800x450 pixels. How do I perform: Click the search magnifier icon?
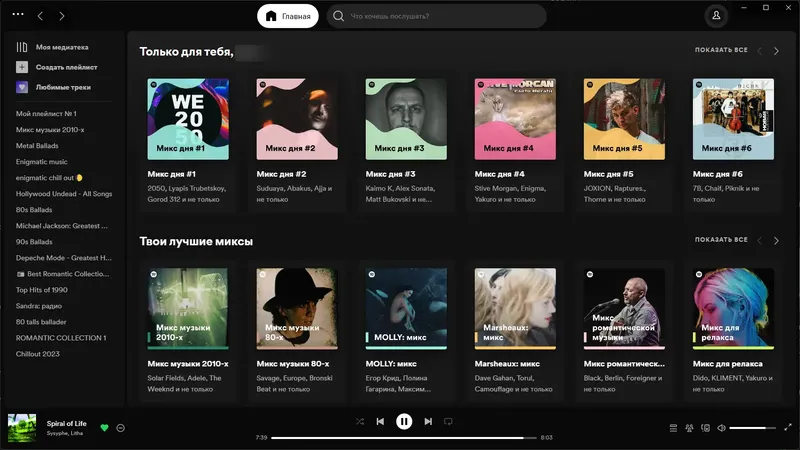pos(338,16)
